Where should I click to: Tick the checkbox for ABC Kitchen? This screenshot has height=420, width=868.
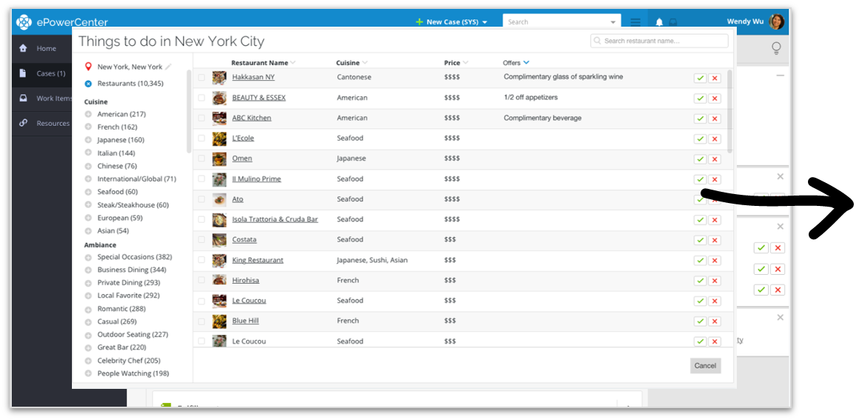[202, 118]
